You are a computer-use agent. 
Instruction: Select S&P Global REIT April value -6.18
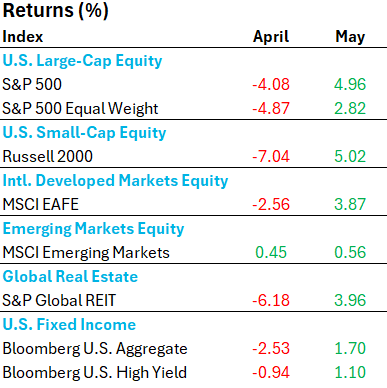pos(271,300)
